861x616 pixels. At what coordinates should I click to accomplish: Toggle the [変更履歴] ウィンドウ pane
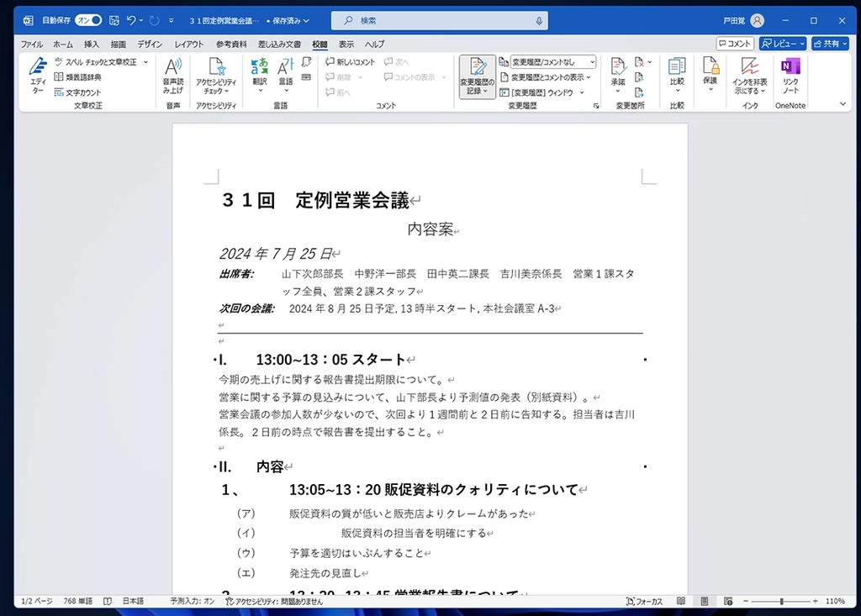(x=536, y=92)
